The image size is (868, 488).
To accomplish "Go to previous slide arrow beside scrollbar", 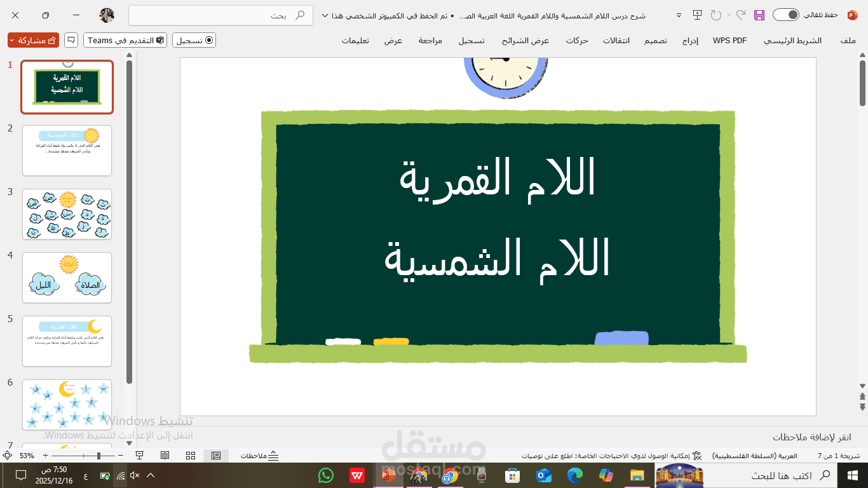I will click(x=862, y=396).
